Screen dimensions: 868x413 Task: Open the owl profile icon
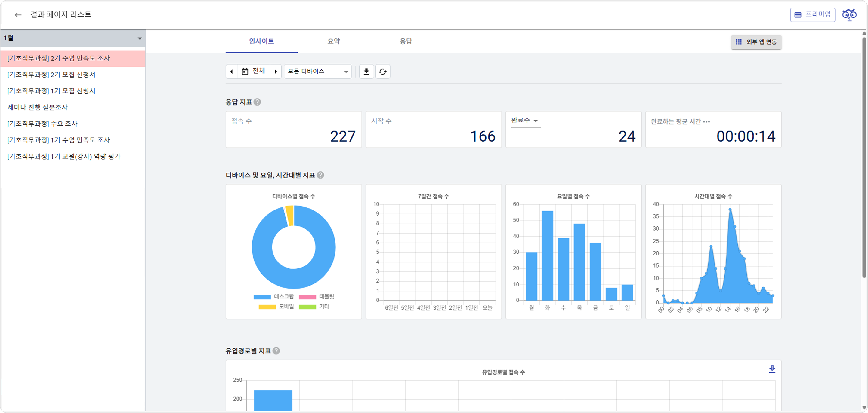pyautogui.click(x=849, y=15)
